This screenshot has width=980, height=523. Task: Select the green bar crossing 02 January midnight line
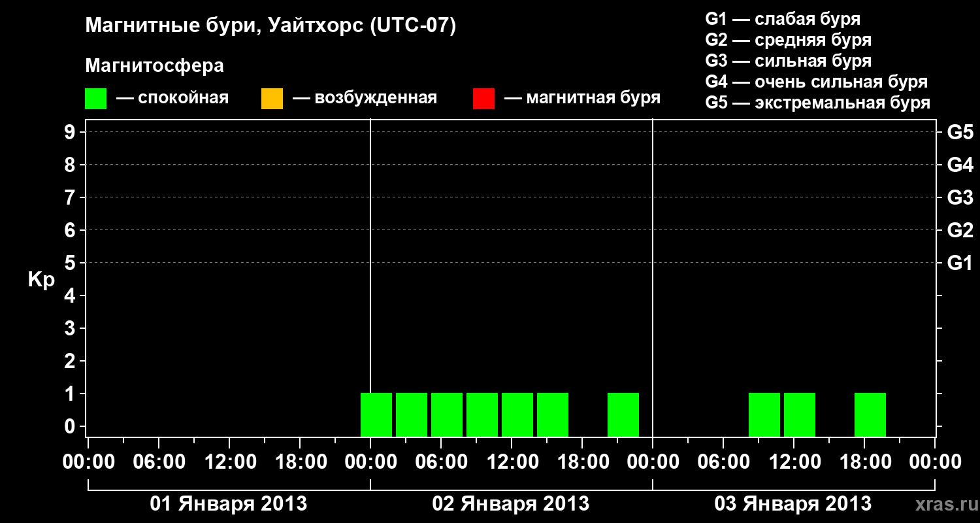(376, 414)
